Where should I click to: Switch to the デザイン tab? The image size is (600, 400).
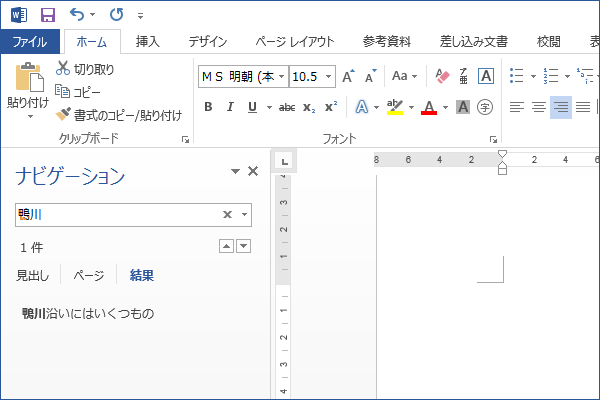tap(208, 41)
